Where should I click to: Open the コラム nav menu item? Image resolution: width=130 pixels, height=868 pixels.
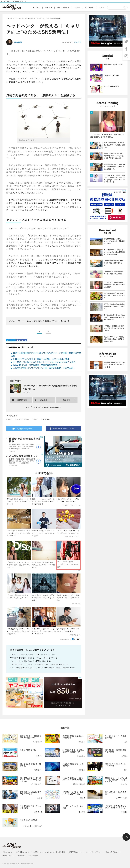coord(101,7)
